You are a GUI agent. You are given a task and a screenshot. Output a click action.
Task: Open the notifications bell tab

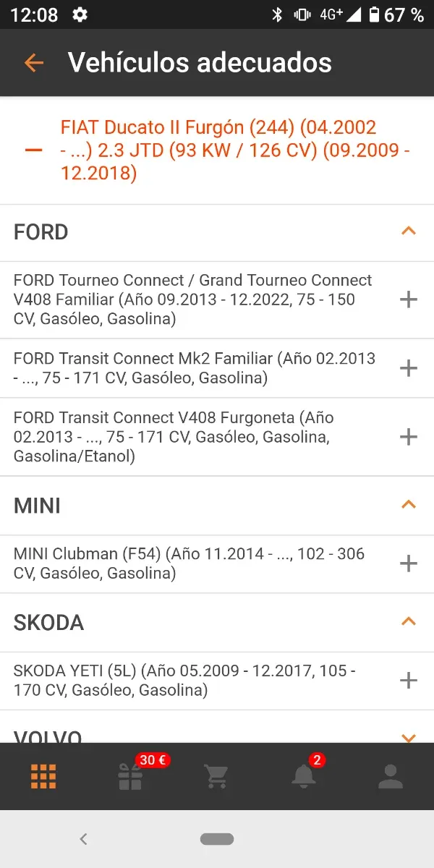pos(304,776)
